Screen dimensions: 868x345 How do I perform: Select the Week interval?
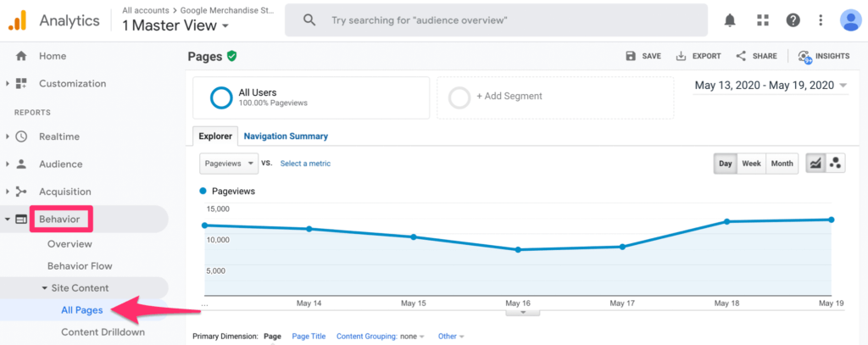[751, 164]
